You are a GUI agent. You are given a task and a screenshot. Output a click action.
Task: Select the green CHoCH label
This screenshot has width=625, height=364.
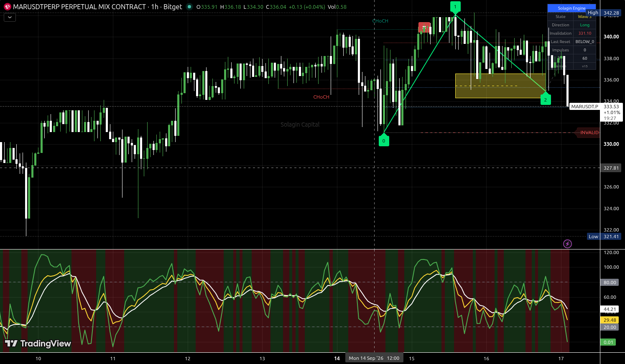(380, 21)
